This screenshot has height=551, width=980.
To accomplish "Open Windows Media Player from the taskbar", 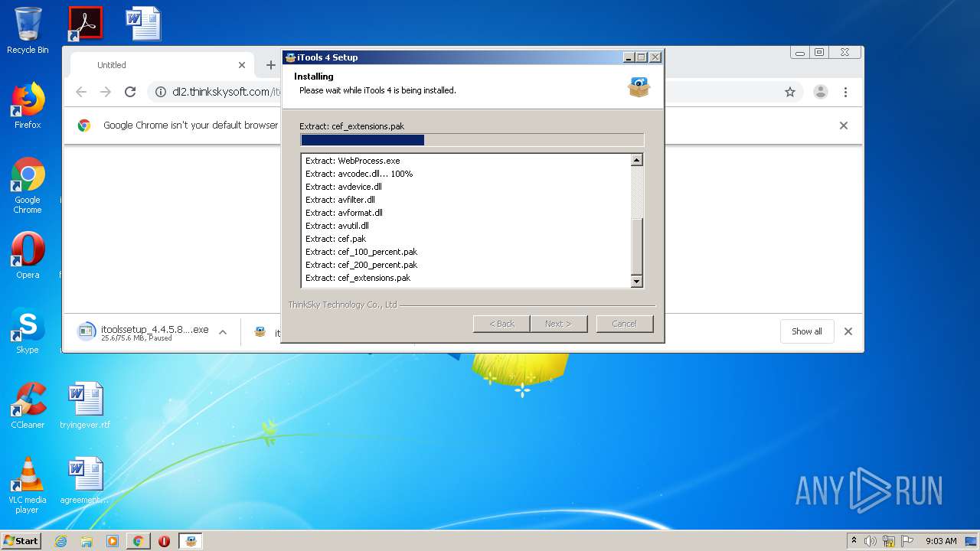I will tap(113, 541).
